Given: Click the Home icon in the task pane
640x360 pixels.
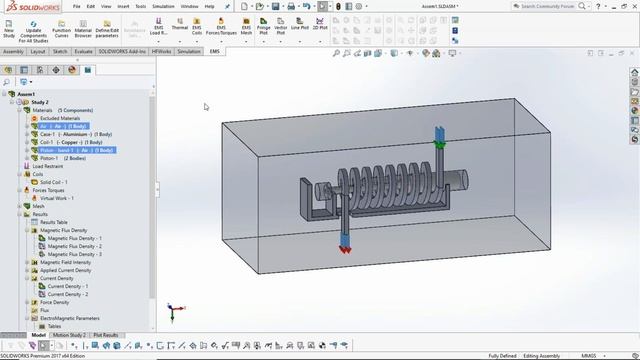Looking at the screenshot, I should pos(635,72).
